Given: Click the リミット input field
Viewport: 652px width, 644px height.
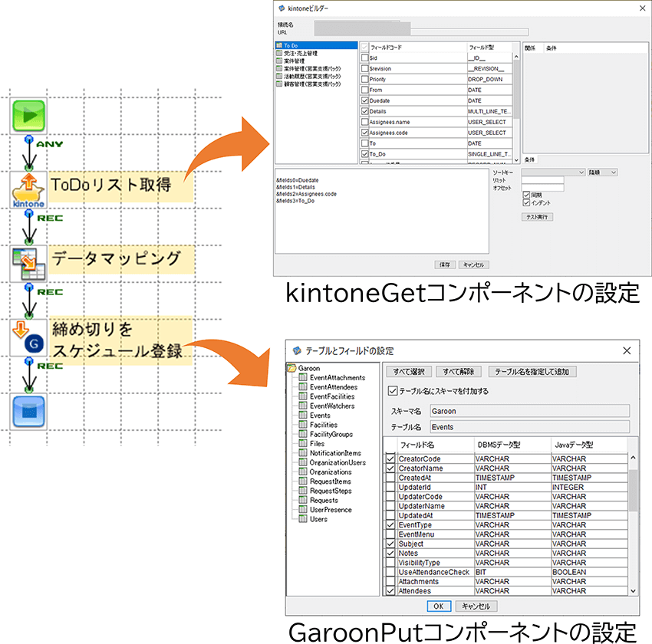Looking at the screenshot, I should 542,180.
